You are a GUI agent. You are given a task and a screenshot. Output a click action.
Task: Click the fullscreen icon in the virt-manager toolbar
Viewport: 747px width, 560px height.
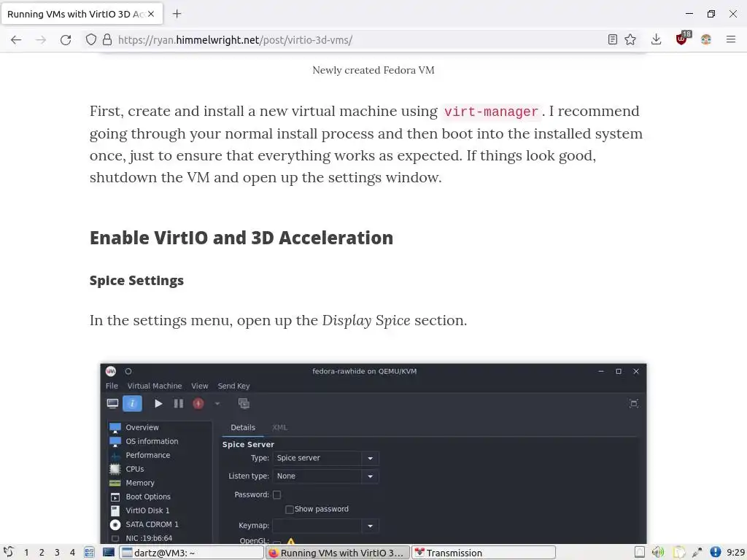pos(634,404)
